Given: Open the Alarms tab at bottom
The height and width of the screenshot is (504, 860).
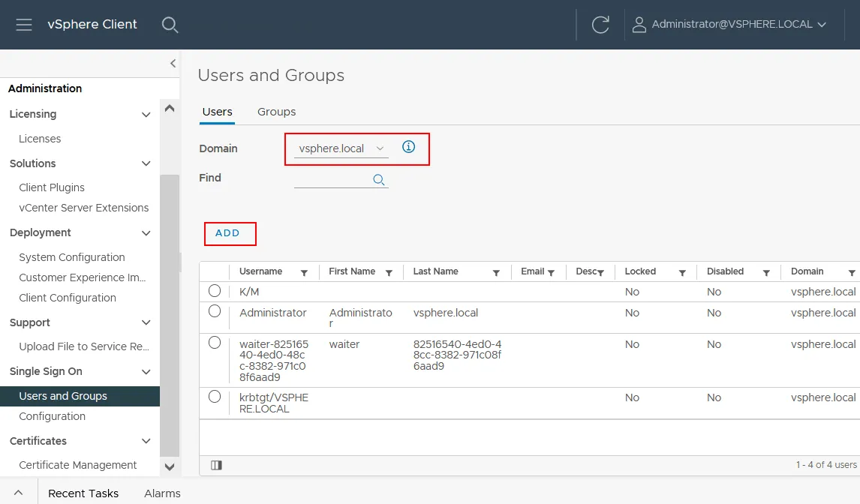Looking at the screenshot, I should (x=162, y=493).
